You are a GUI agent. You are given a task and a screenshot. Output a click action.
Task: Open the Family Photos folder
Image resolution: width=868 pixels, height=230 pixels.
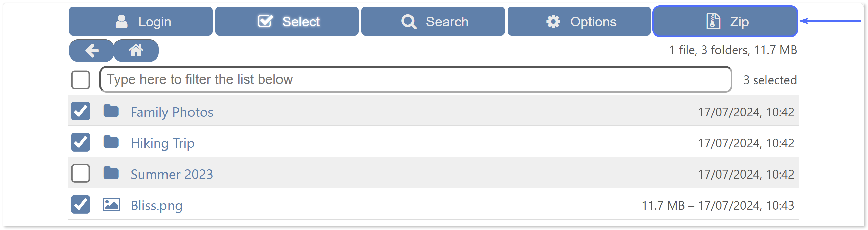point(172,112)
